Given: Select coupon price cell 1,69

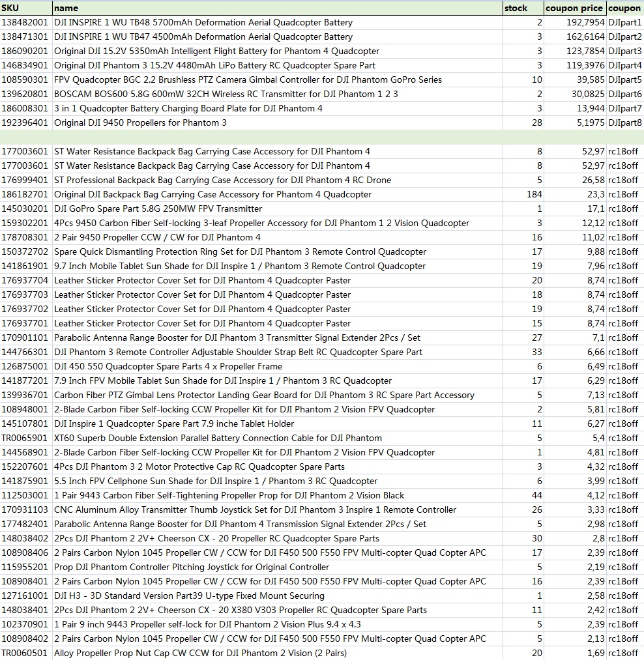Looking at the screenshot, I should pos(574,653).
